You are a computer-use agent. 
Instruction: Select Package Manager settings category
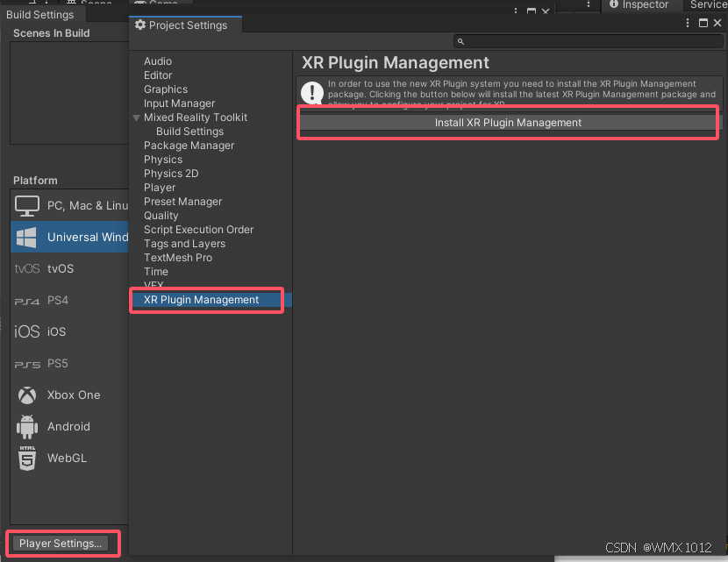tap(189, 146)
